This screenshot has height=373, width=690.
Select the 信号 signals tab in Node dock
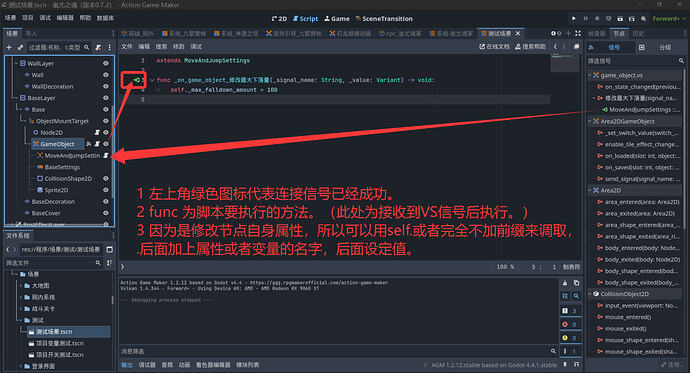tap(610, 47)
